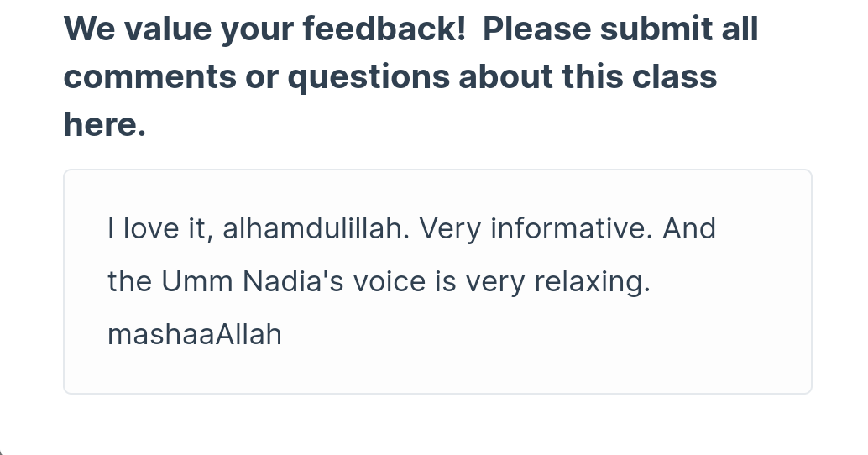Click the heading line 'comments or questions about this class'
The image size is (868, 455).
[x=390, y=76]
